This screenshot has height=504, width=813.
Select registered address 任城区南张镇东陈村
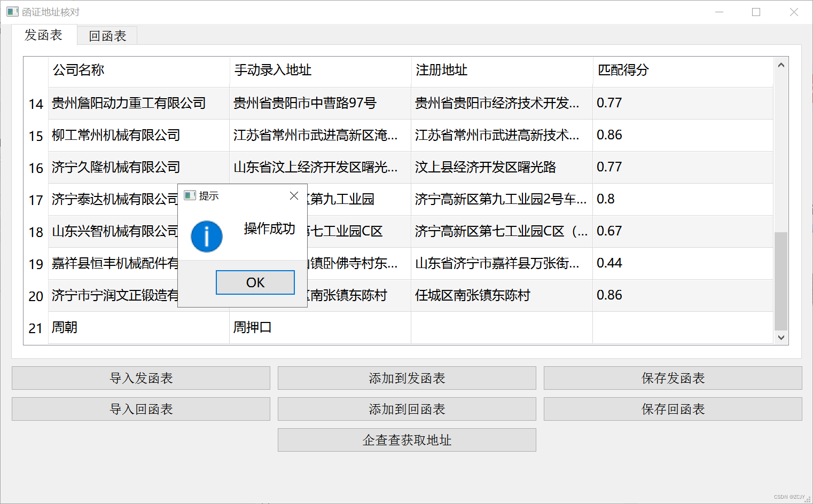pos(502,296)
